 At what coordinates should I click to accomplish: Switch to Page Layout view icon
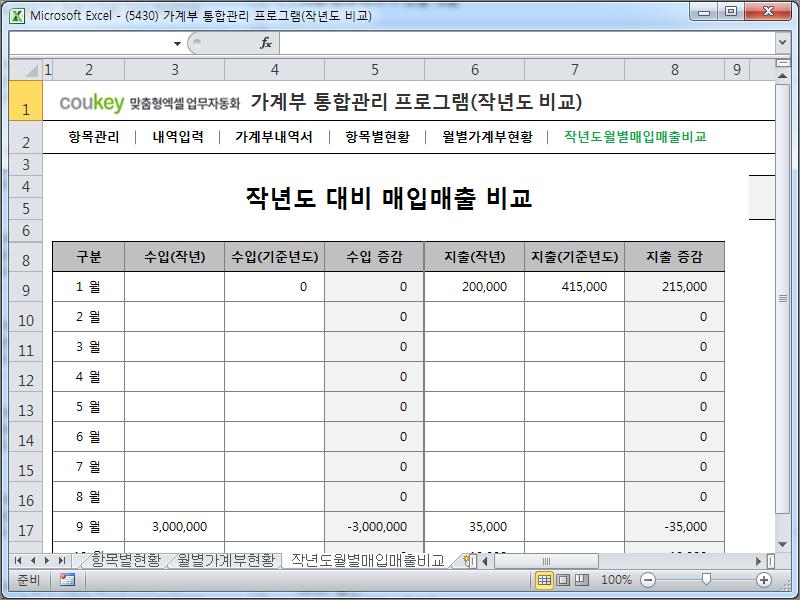click(563, 580)
